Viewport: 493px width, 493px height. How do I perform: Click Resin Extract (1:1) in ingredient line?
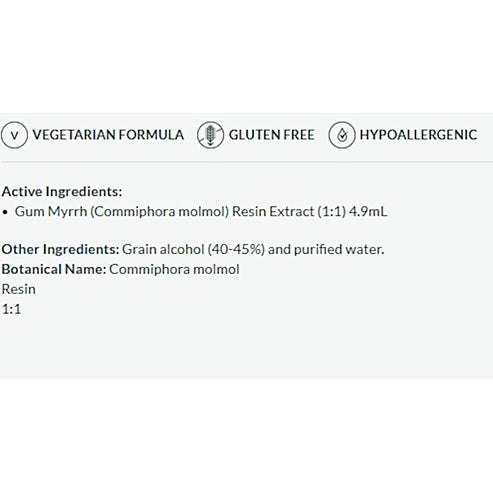click(x=289, y=212)
